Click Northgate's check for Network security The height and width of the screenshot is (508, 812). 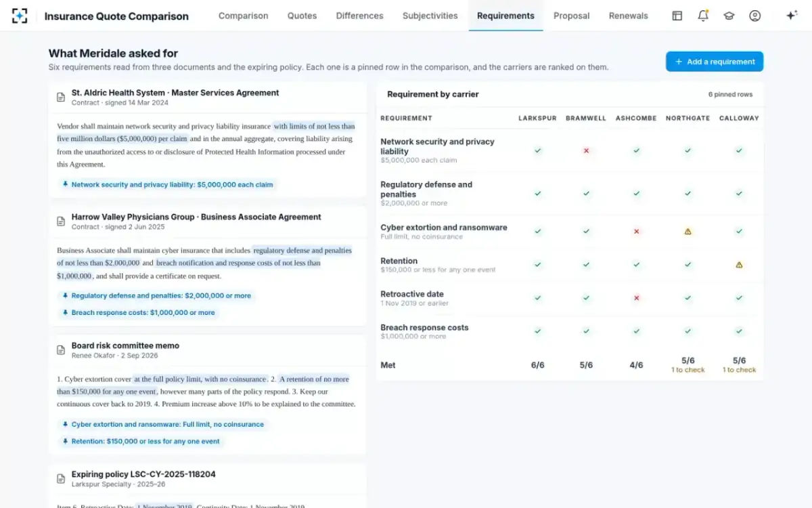(x=687, y=150)
